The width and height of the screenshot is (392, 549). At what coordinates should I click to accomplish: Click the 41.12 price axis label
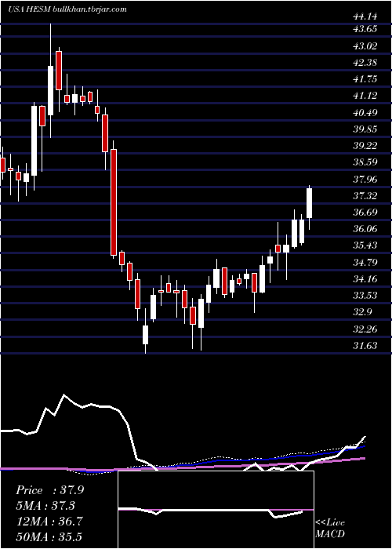365,95
